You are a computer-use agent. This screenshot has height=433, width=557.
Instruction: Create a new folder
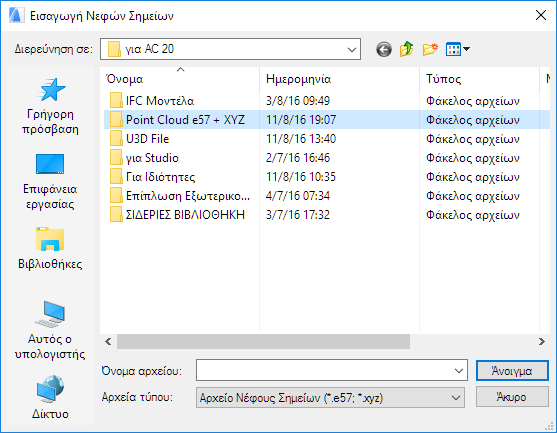tap(430, 49)
